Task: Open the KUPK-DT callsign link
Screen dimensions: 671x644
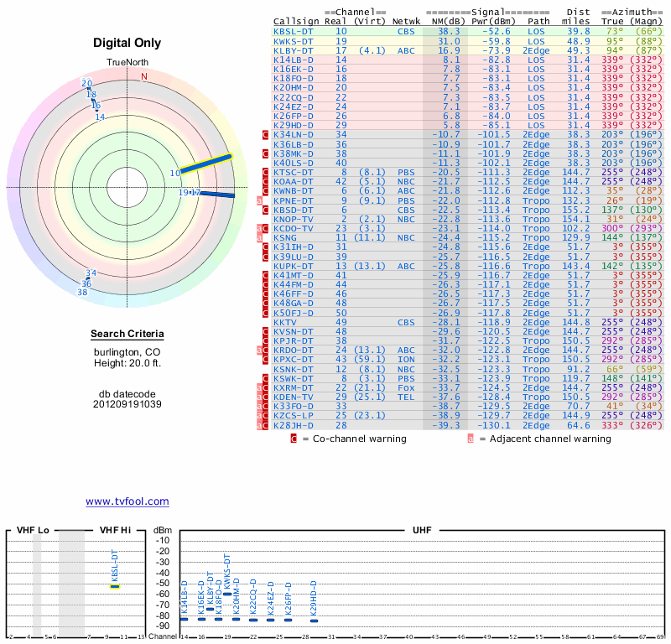Action: click(x=295, y=266)
